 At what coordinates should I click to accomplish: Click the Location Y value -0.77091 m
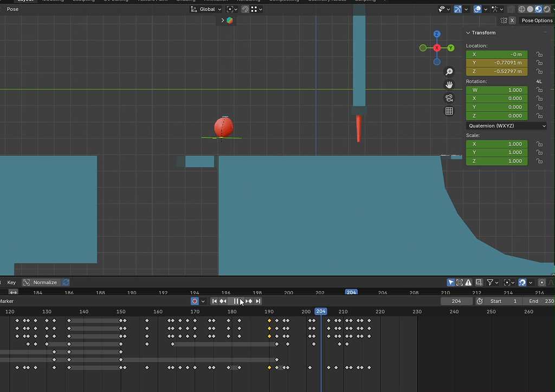(x=496, y=63)
